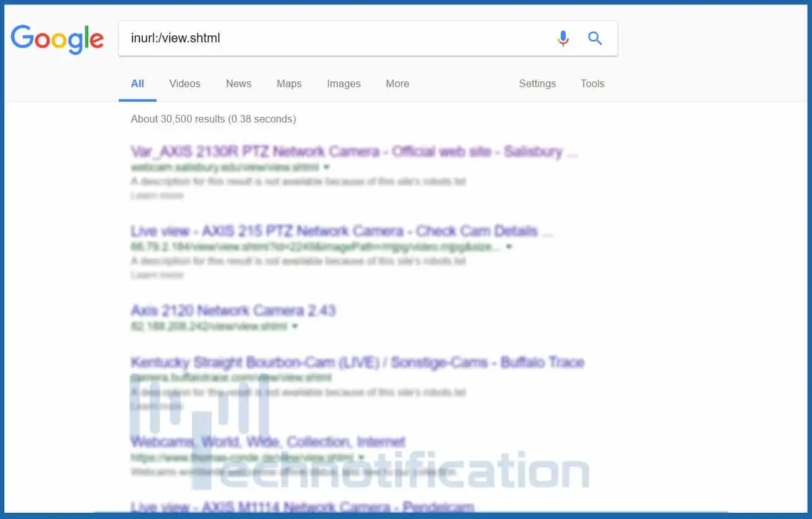Go to the Maps tab
Screen dimensions: 812x519
tap(289, 83)
